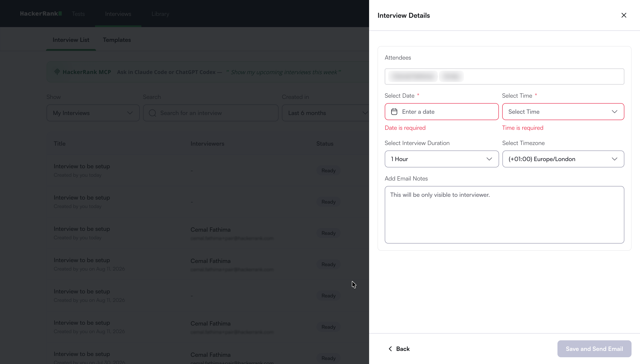Click the "Interview Details" panel heading
The image size is (640, 364).
coord(404,15)
